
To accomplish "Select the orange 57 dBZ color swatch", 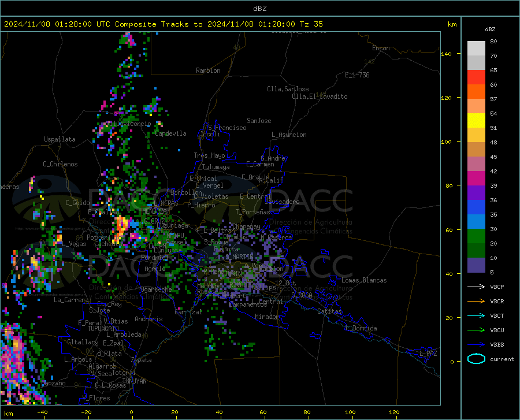I will click(x=476, y=92).
